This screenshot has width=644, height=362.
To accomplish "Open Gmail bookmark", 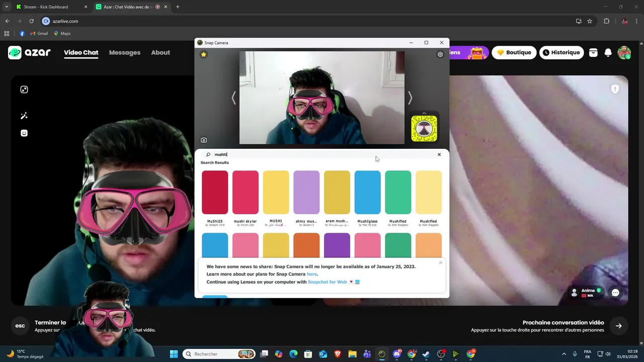I will pyautogui.click(x=39, y=34).
